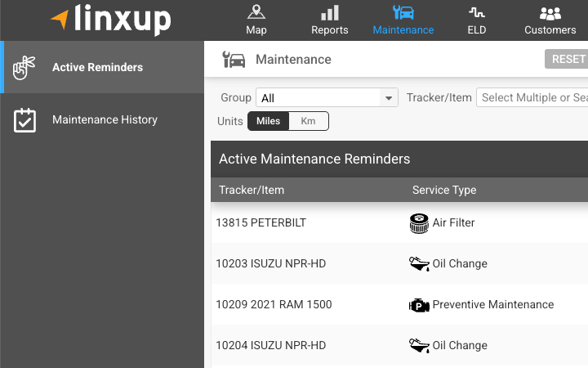
Task: Click the Maintenance page header car icon
Action: 234,60
